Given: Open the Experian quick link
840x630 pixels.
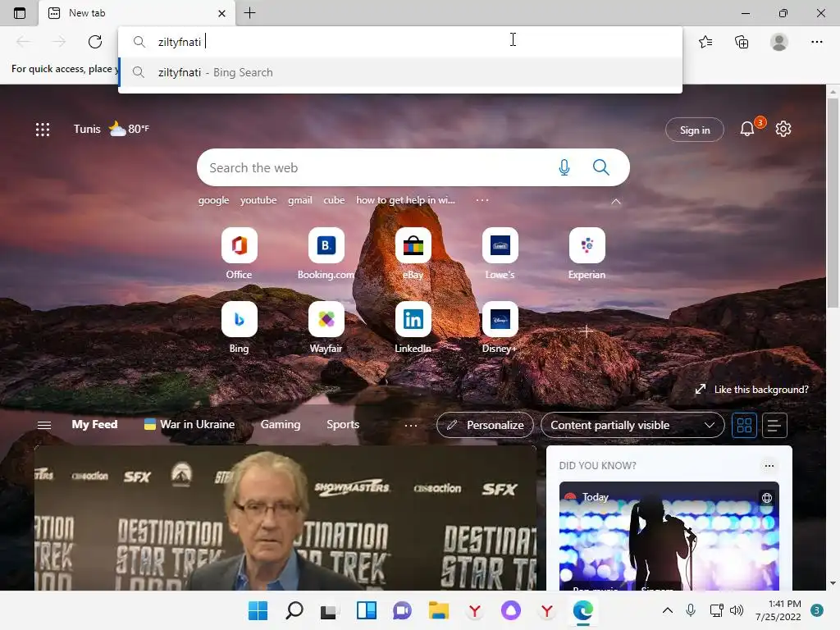Looking at the screenshot, I should tap(587, 253).
